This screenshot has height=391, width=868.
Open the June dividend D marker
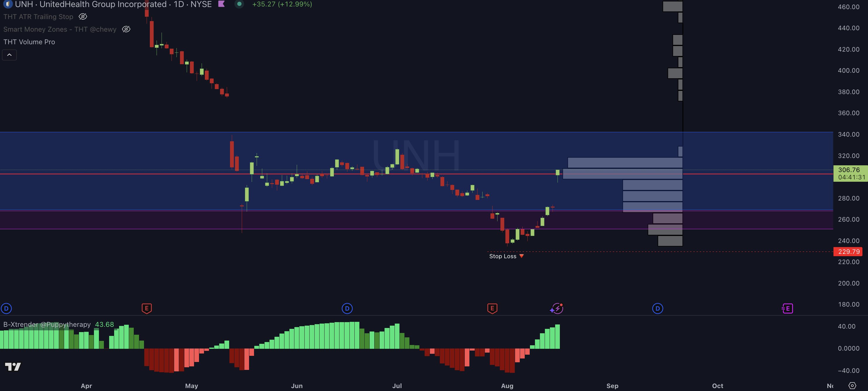(347, 308)
